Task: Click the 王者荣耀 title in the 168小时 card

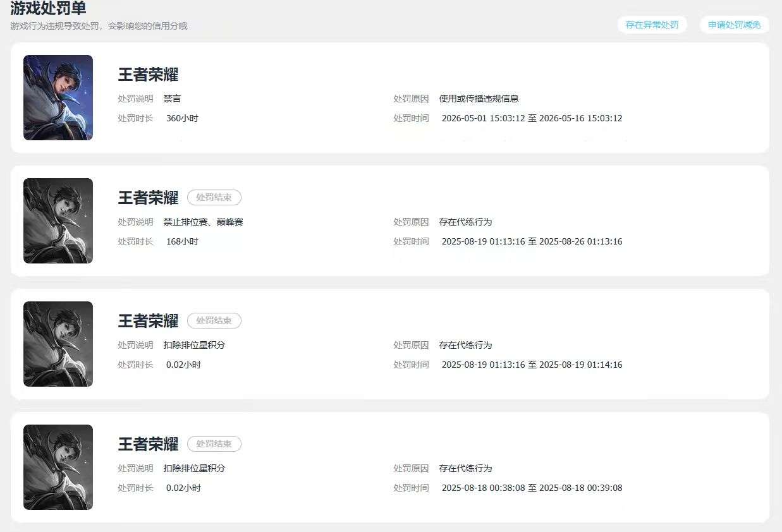Action: [x=148, y=198]
